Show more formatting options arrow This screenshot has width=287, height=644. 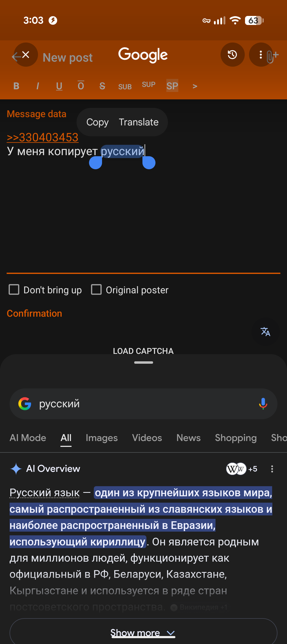click(195, 86)
